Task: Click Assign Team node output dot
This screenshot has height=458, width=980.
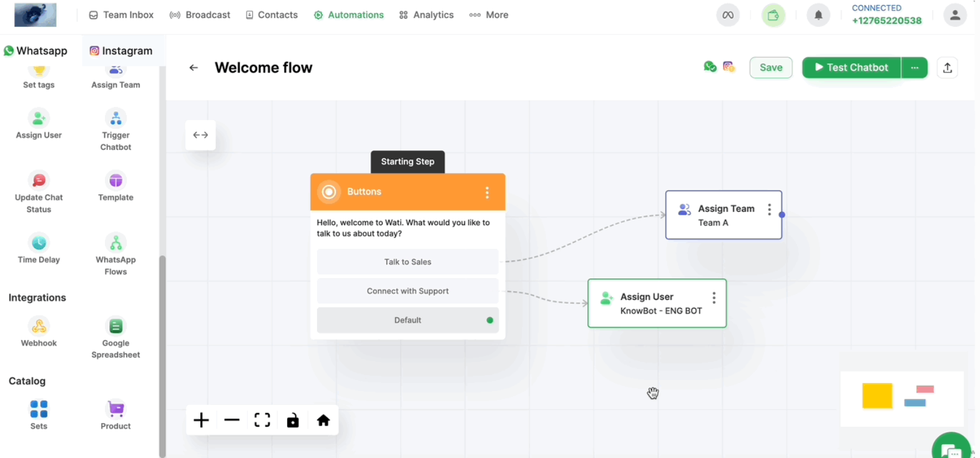Action: [x=782, y=215]
